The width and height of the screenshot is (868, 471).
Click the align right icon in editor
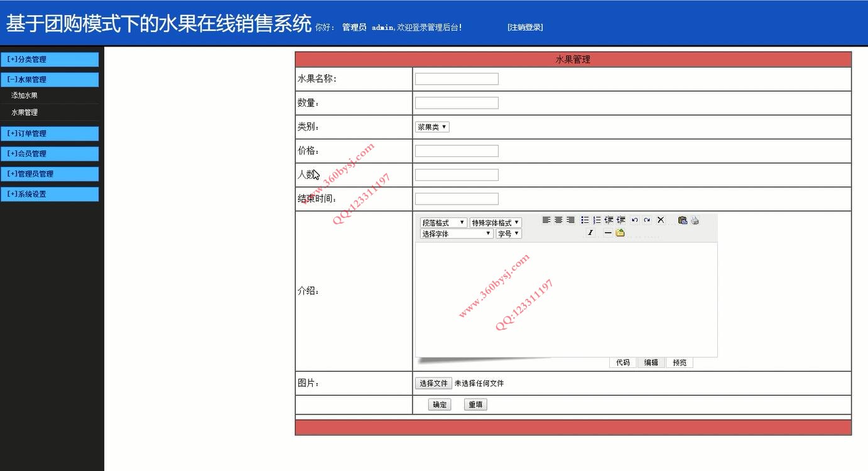click(x=570, y=220)
